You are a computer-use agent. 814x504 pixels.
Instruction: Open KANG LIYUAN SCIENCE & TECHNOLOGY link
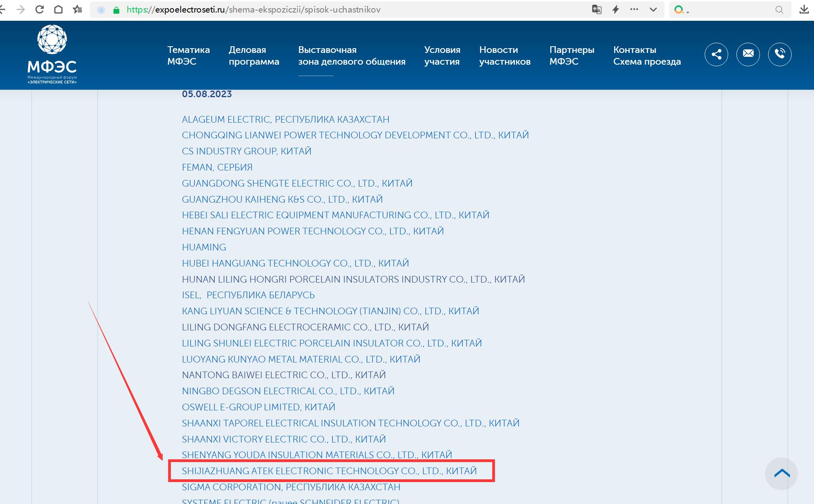click(330, 311)
